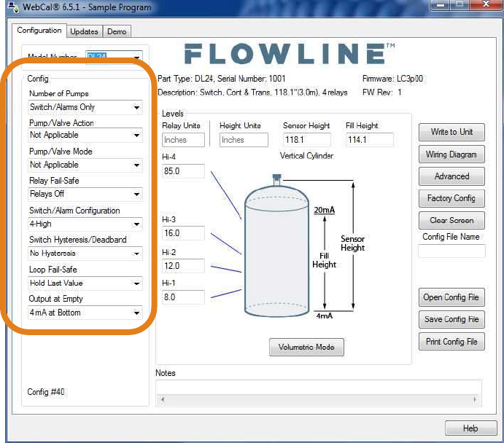Click the Clear Screen button

pos(451,220)
